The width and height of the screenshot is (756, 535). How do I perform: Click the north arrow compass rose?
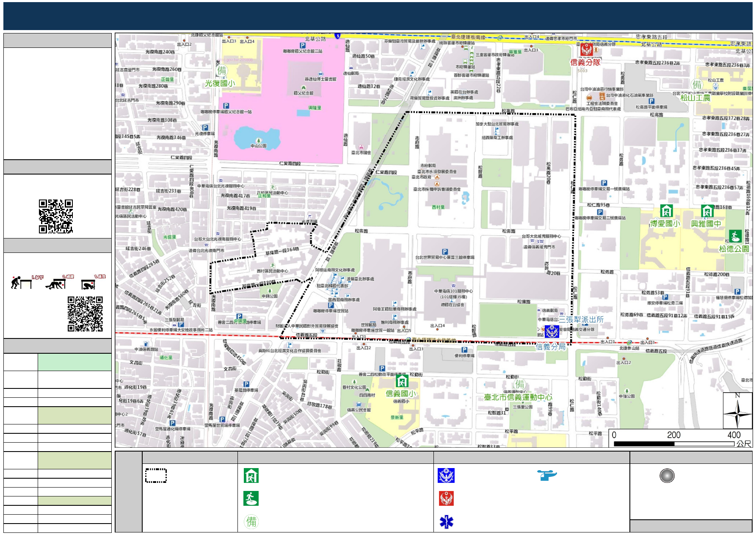(737, 410)
